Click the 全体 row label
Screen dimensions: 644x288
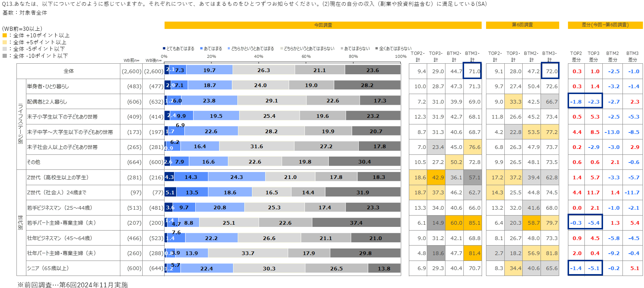tap(68, 71)
